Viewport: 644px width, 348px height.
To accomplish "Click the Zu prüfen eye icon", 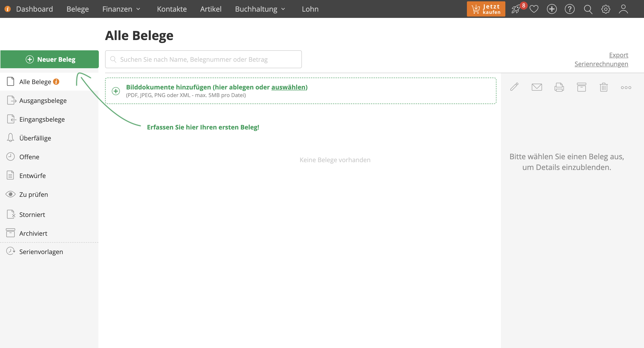I will 10,194.
